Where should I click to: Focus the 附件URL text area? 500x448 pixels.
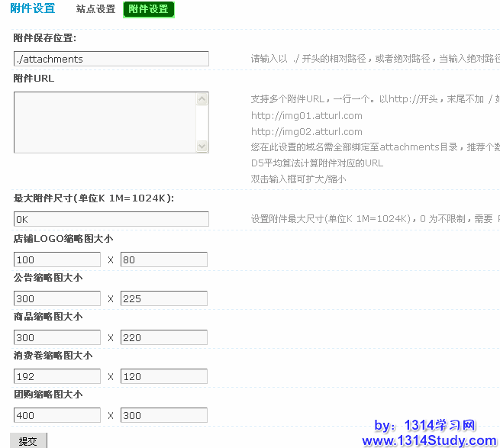(x=105, y=122)
